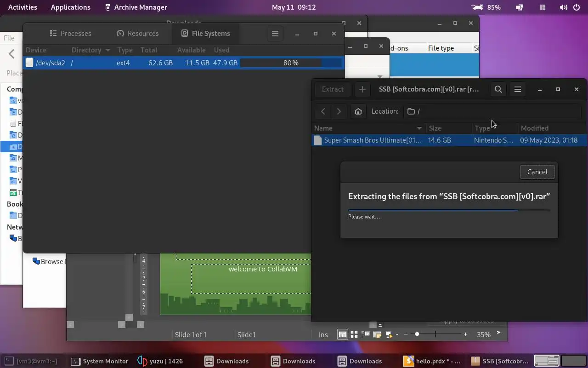Click the 14.6 GB size cell
Image resolution: width=588 pixels, height=368 pixels.
point(440,140)
